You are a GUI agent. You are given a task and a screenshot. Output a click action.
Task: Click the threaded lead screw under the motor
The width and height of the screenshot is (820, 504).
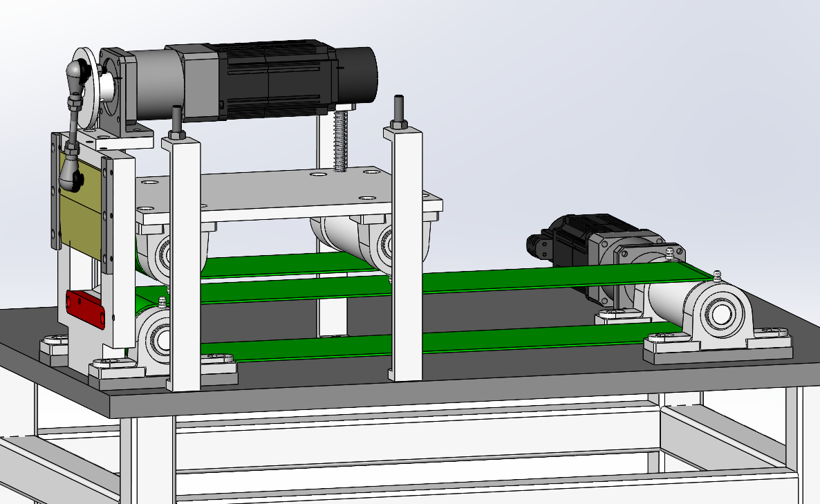point(339,142)
